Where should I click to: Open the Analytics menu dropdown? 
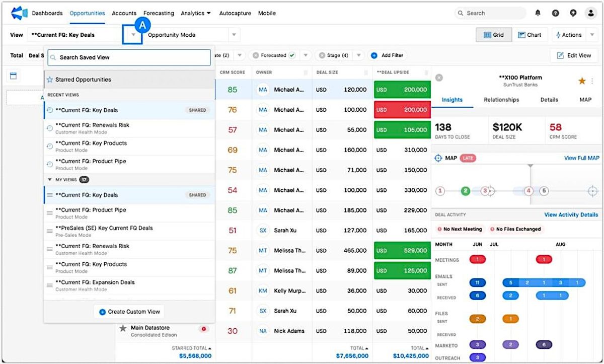click(x=196, y=13)
